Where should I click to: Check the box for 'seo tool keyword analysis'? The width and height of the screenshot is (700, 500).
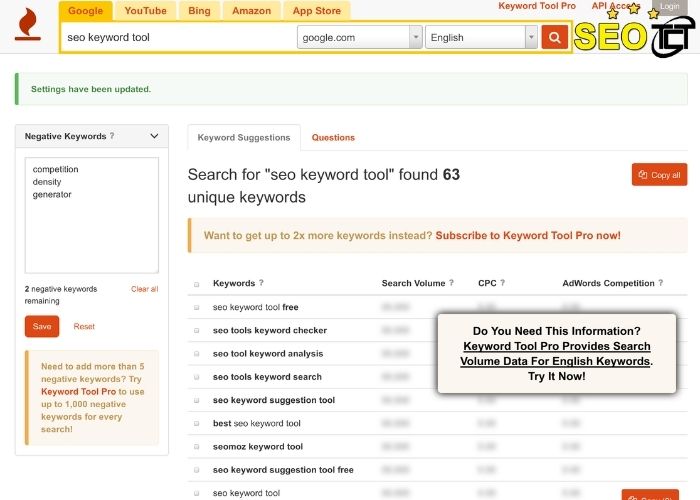196,354
